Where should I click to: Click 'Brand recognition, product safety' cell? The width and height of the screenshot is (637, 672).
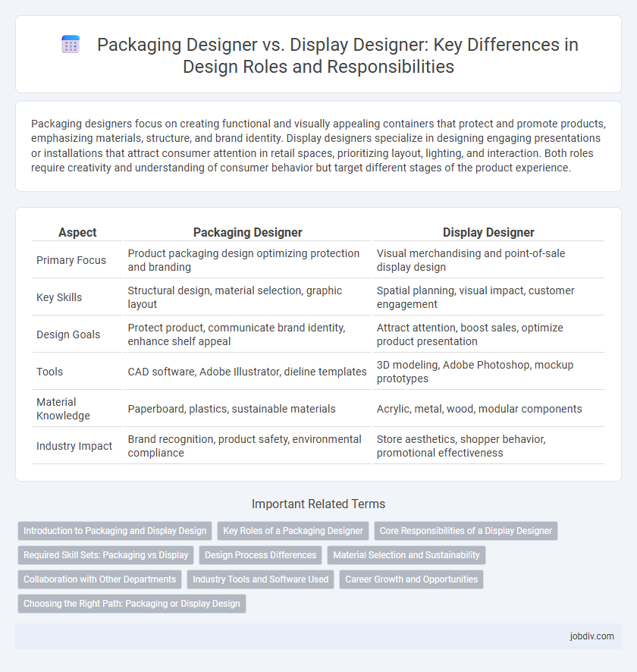coord(248,446)
